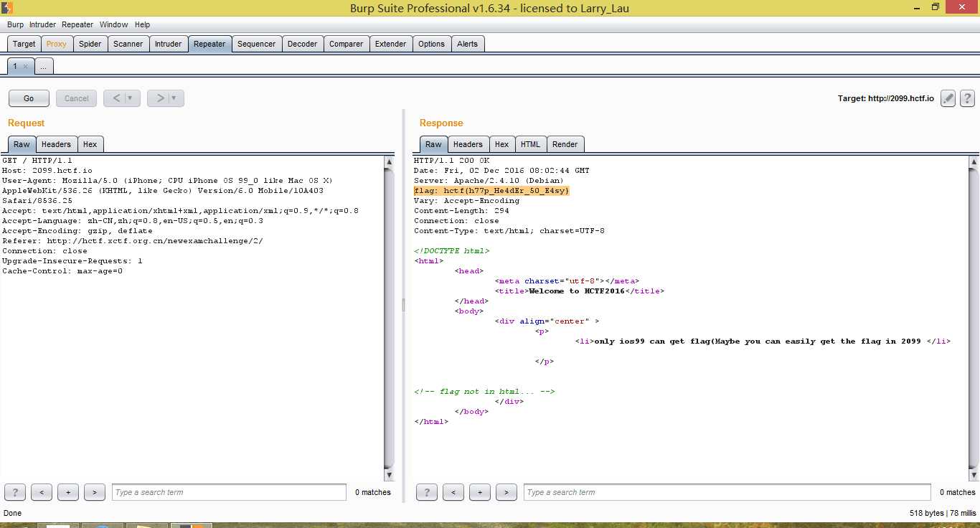Click the plus button in Request search
The width and height of the screenshot is (980, 528).
(x=68, y=492)
